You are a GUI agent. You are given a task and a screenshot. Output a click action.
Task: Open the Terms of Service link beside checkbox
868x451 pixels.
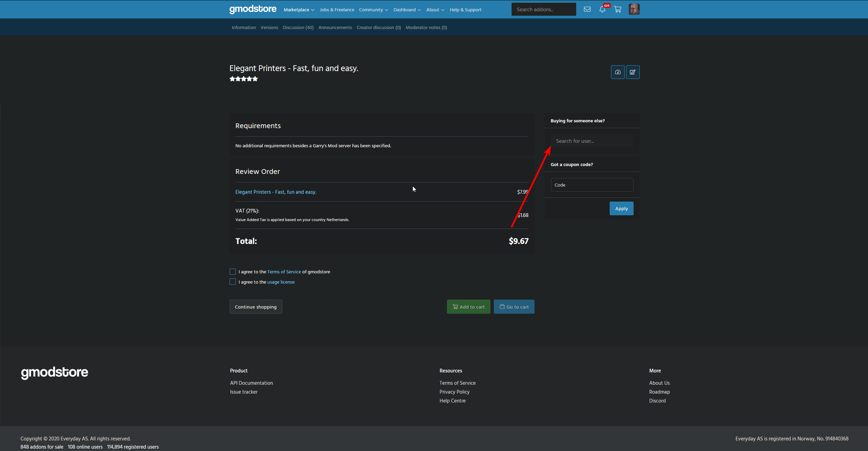(x=284, y=272)
